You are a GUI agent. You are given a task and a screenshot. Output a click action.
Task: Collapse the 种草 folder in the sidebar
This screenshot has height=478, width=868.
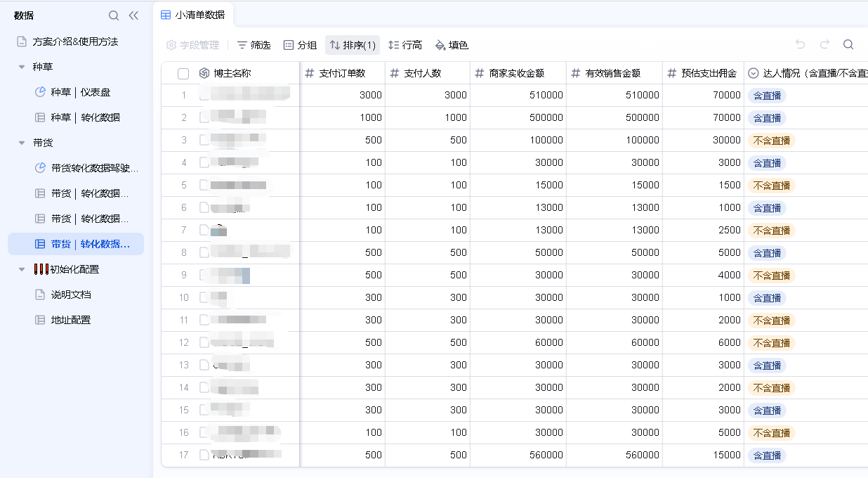(x=22, y=67)
